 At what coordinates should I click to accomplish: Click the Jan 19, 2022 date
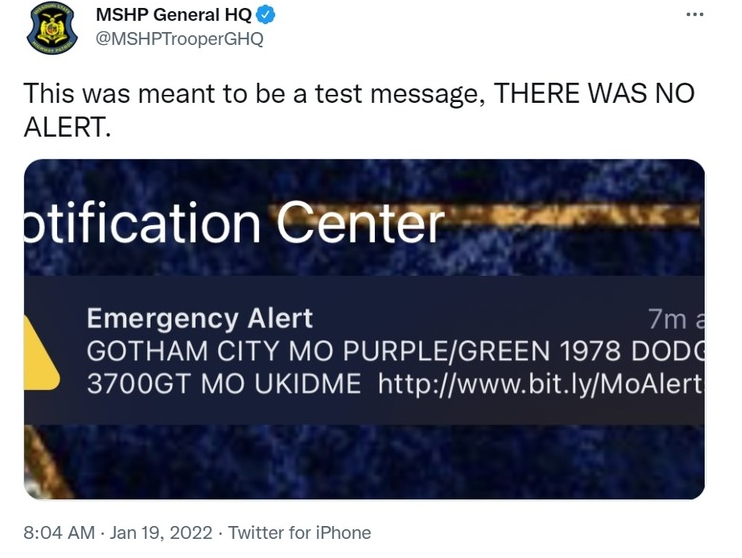point(161,533)
